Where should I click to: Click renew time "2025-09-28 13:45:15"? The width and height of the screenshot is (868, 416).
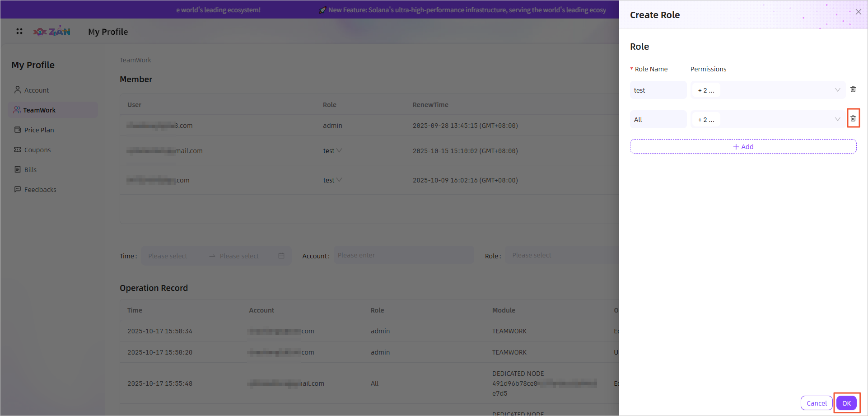click(x=465, y=126)
